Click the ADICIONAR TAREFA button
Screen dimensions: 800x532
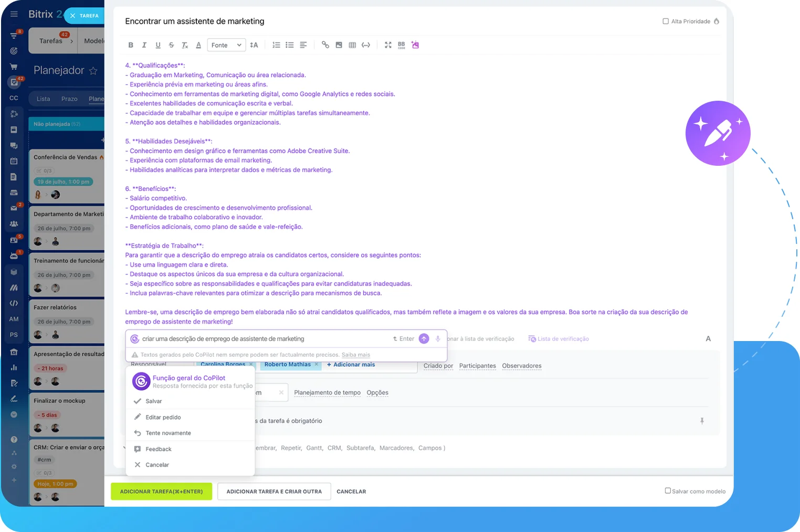[161, 492]
